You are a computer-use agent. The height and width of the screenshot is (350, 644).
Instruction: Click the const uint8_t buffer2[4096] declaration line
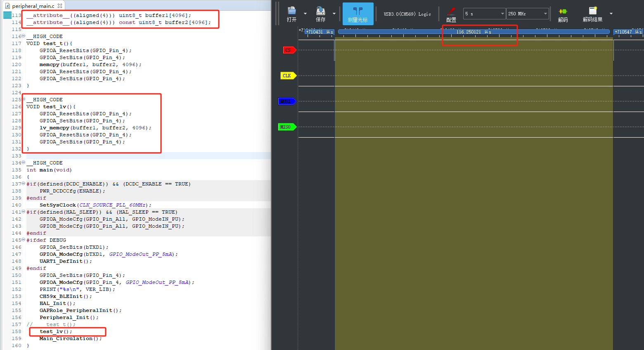[118, 22]
